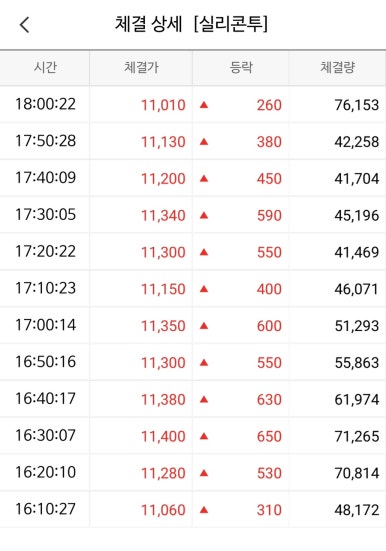This screenshot has width=386, height=551.
Task: Click price 11,200 in 17:40:09 row
Action: (x=163, y=179)
